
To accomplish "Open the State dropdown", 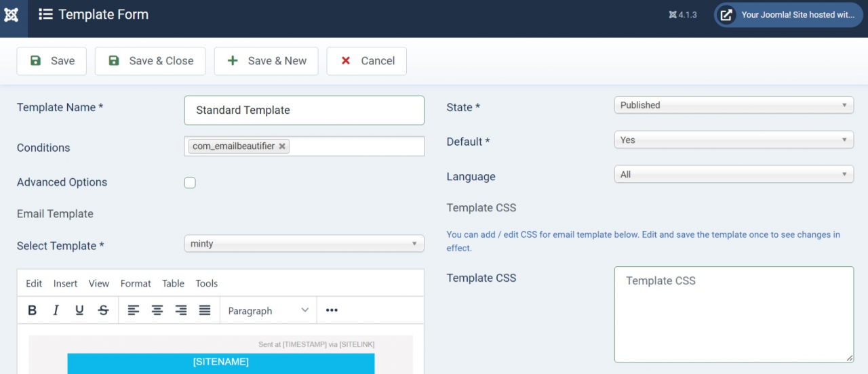I will pos(733,105).
